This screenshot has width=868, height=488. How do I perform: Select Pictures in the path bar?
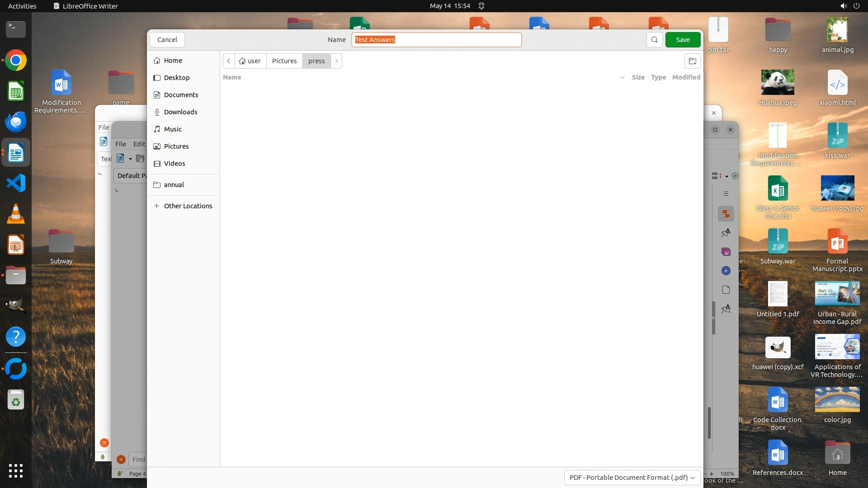click(x=284, y=61)
